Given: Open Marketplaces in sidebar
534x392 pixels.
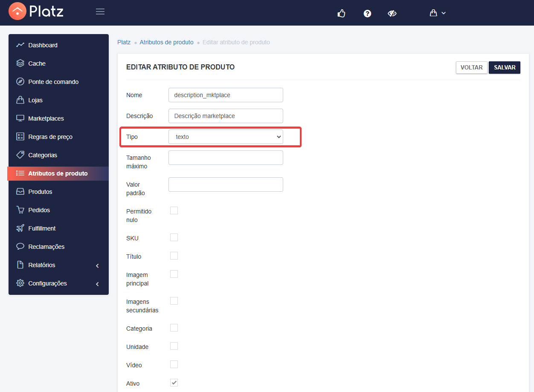Looking at the screenshot, I should (x=58, y=118).
